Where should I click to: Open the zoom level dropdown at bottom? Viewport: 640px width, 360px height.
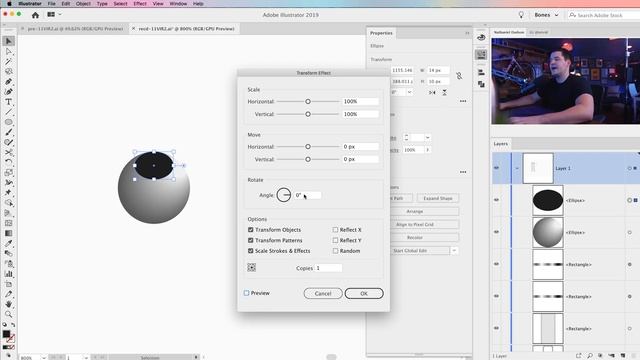click(43, 358)
